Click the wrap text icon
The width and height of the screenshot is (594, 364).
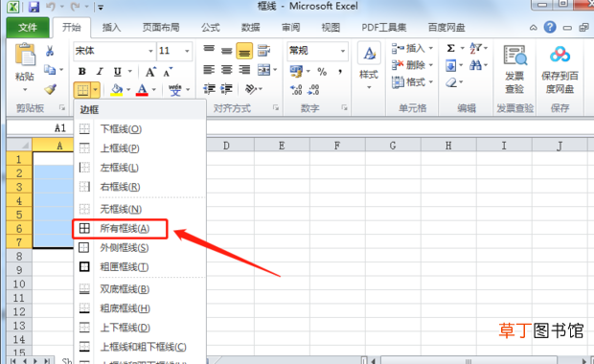pos(263,51)
